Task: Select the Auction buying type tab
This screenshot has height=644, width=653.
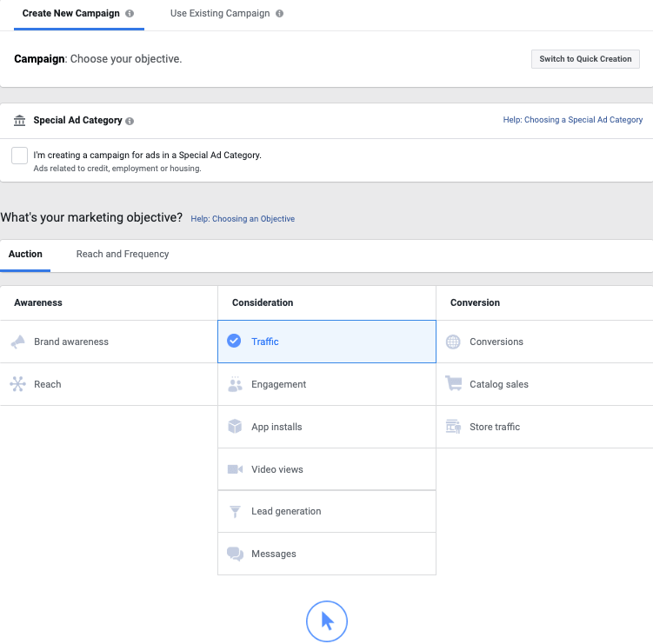Action: (x=25, y=255)
